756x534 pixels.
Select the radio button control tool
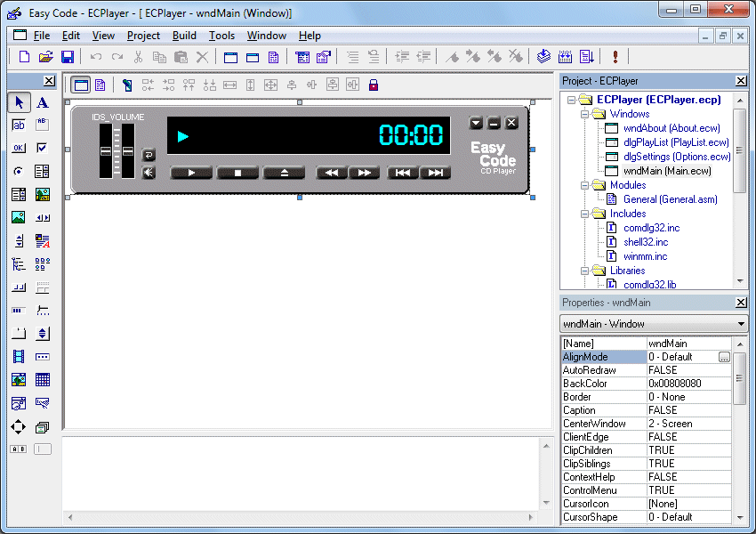pyautogui.click(x=19, y=171)
